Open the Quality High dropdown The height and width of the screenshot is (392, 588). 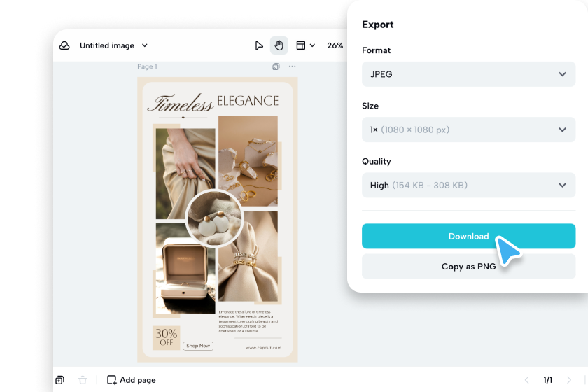[468, 185]
